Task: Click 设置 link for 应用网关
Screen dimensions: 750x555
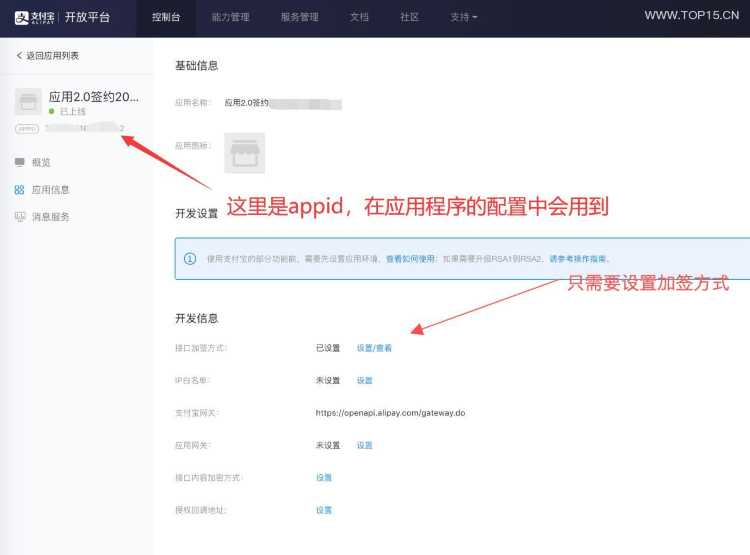Action: pos(364,445)
